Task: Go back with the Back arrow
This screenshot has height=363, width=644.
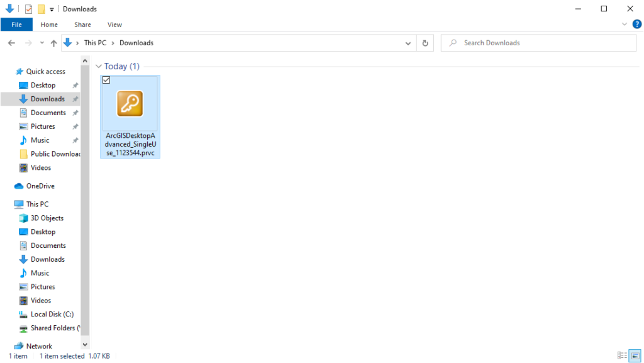Action: click(11, 43)
